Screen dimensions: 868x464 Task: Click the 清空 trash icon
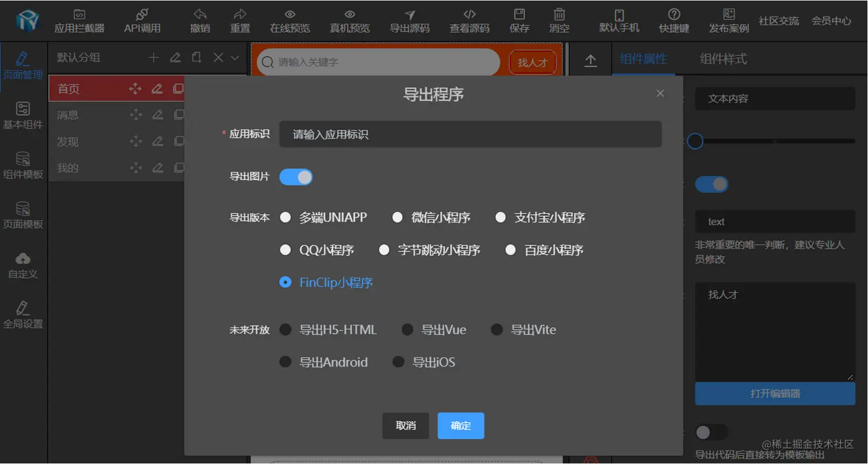coord(559,14)
